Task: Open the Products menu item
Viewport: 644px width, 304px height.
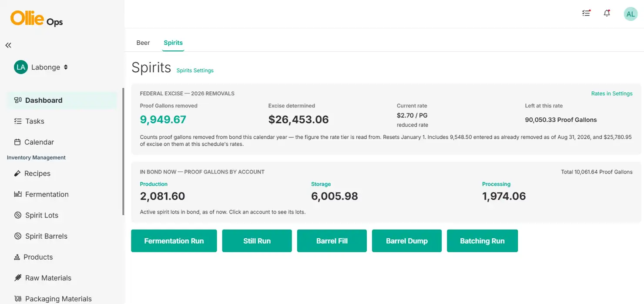Action: point(62,257)
